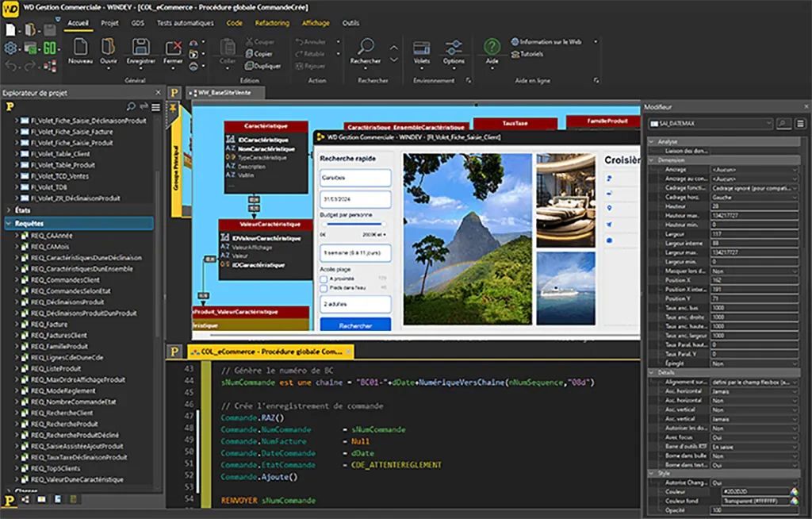
Task: Open the Cadrage horz. Gauche dropdown
Action: [x=795, y=197]
